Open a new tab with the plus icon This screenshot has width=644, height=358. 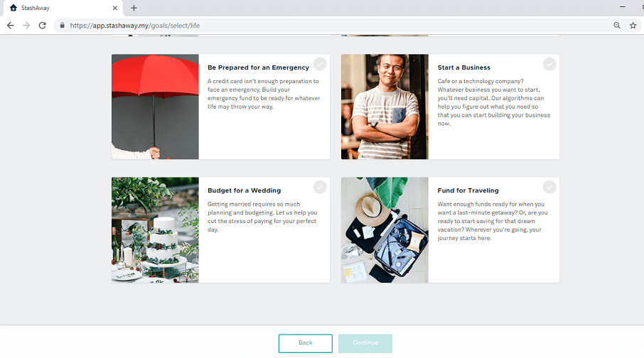click(134, 8)
